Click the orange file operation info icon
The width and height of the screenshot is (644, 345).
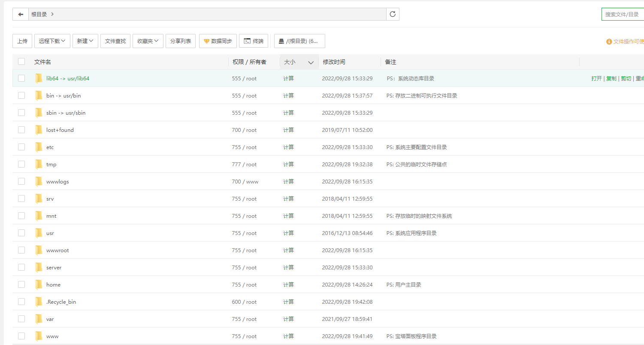[x=609, y=42]
